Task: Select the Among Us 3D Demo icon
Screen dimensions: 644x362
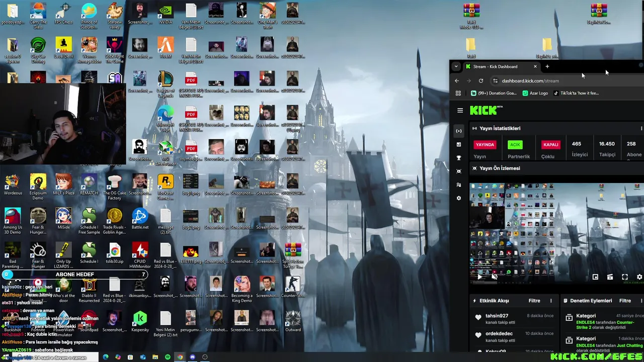Action: point(13,221)
